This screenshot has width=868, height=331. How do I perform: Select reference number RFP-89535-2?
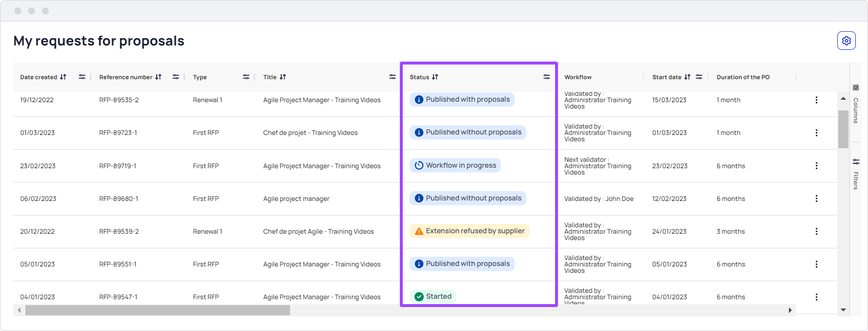[x=119, y=100]
